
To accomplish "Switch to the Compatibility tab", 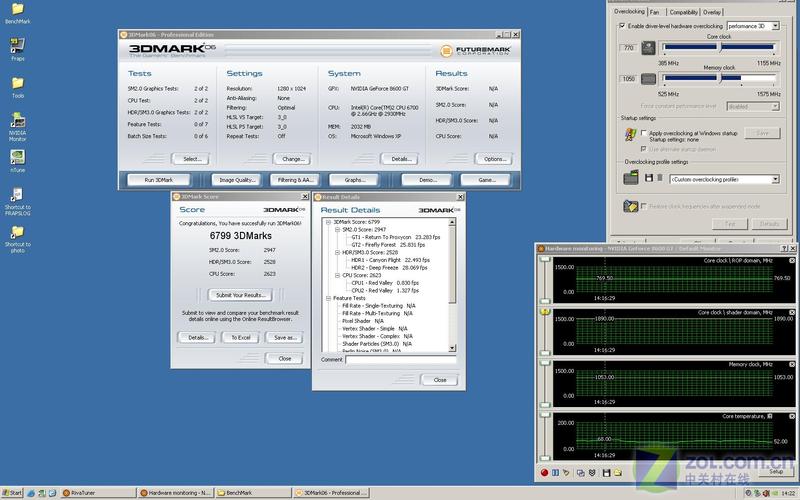I will tap(683, 12).
